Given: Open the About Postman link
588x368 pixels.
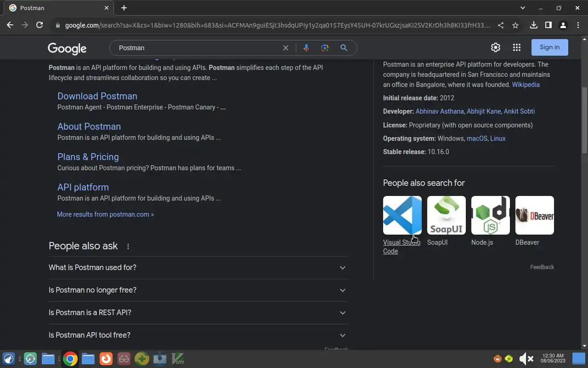Looking at the screenshot, I should [89, 126].
